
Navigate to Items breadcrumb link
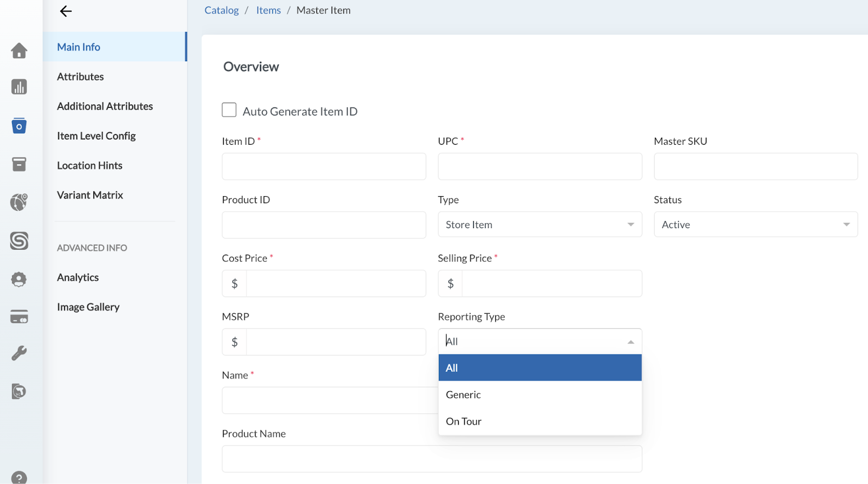point(268,10)
